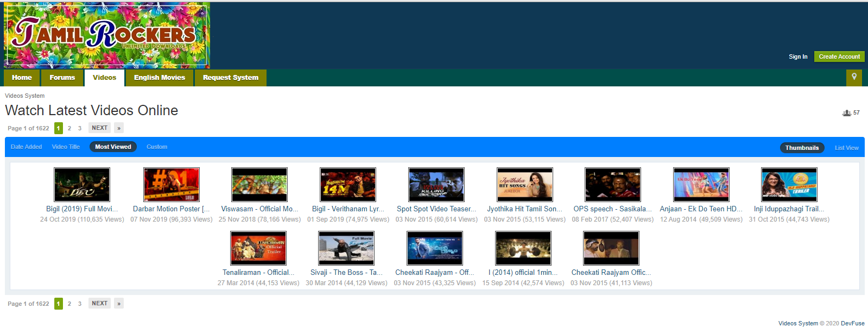Image resolution: width=868 pixels, height=333 pixels.
Task: Click 'Tenaliraman - Official...' title link
Action: click(258, 273)
